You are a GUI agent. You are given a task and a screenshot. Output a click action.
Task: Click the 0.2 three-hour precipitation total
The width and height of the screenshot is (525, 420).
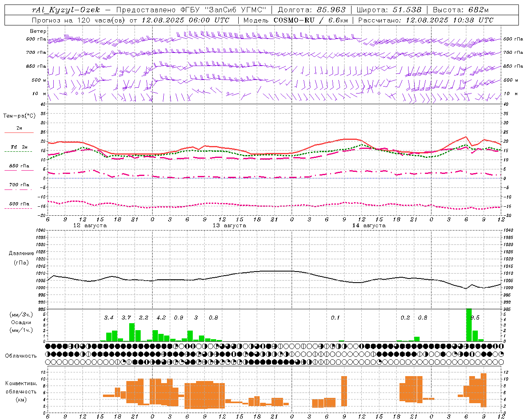pyautogui.click(x=405, y=317)
